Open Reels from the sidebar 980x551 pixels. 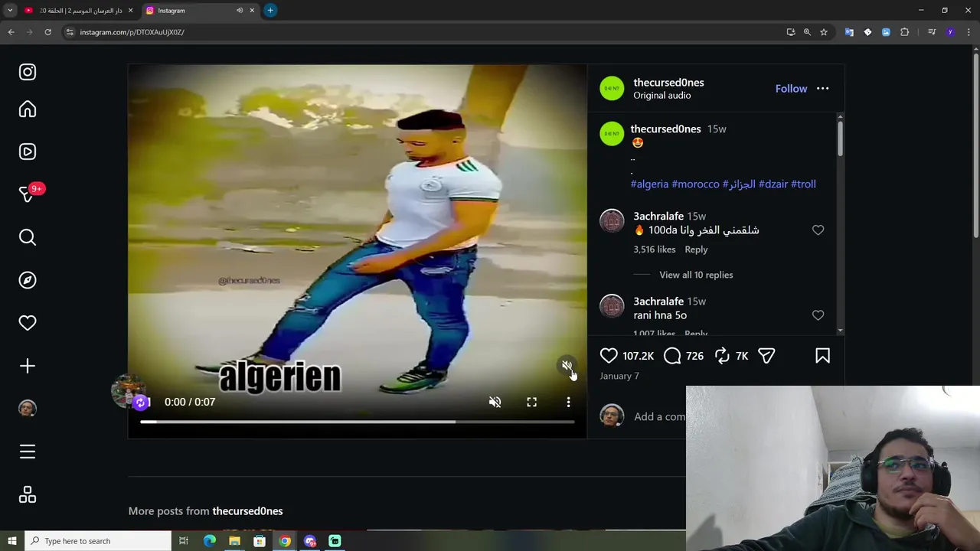tap(28, 152)
